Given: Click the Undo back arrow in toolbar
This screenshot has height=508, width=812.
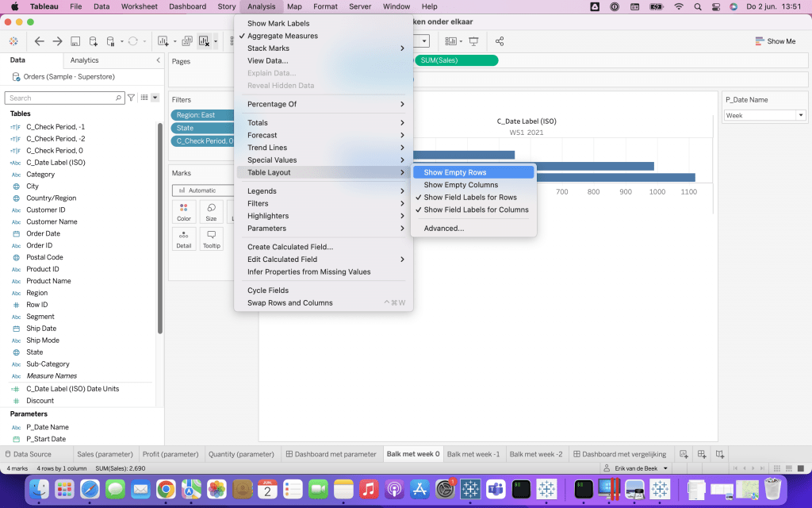Looking at the screenshot, I should click(39, 41).
